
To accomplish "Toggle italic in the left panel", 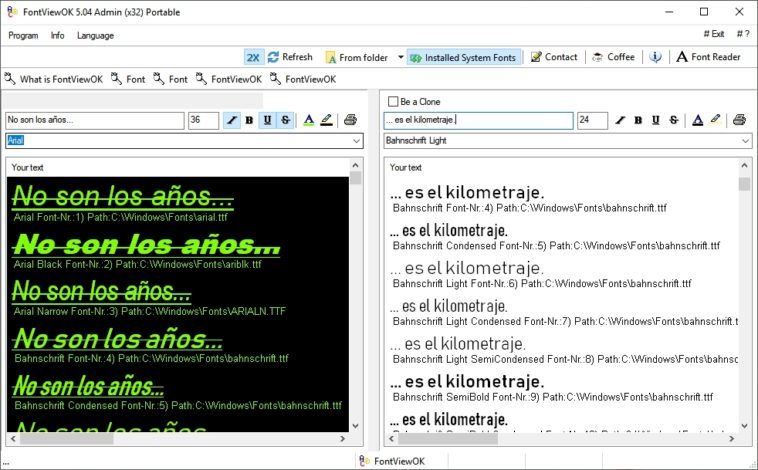I will 232,120.
